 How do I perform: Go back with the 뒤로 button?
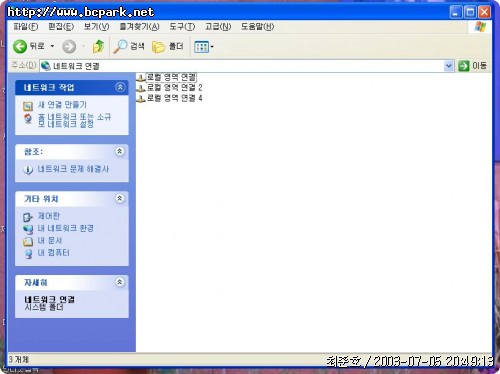(29, 46)
